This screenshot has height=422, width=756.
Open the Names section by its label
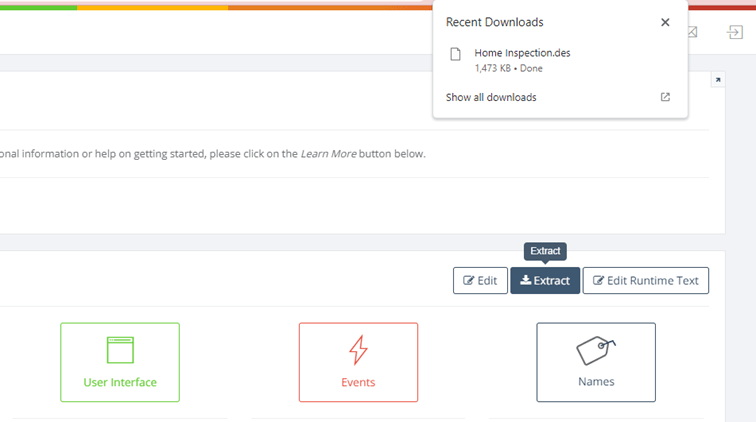coord(596,382)
